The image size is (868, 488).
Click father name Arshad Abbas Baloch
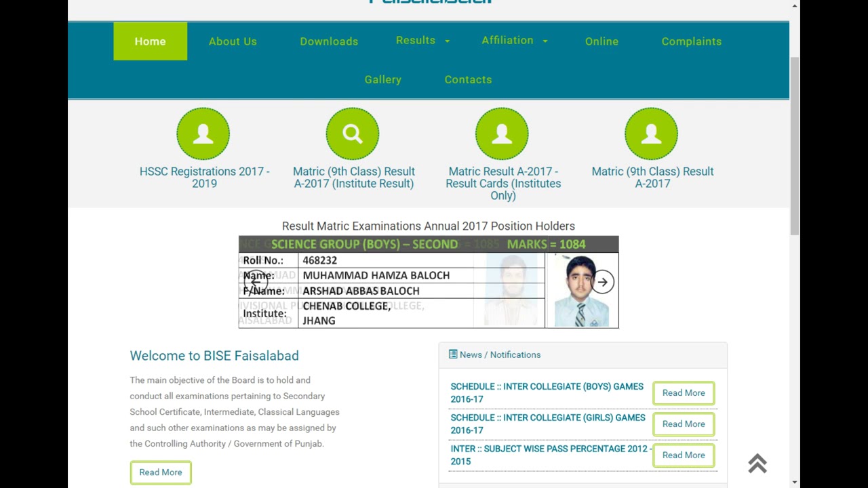tap(361, 291)
